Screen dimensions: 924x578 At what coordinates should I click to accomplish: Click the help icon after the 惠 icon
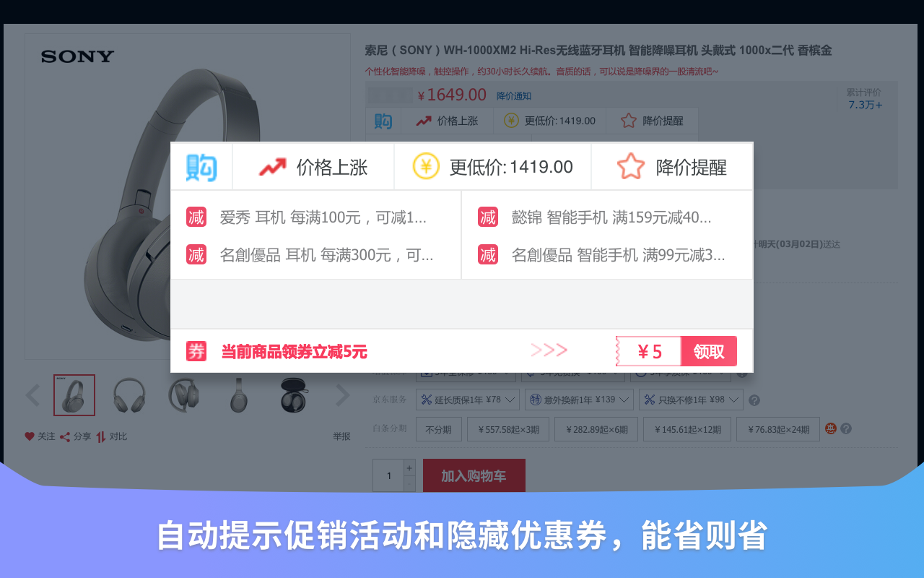[846, 428]
